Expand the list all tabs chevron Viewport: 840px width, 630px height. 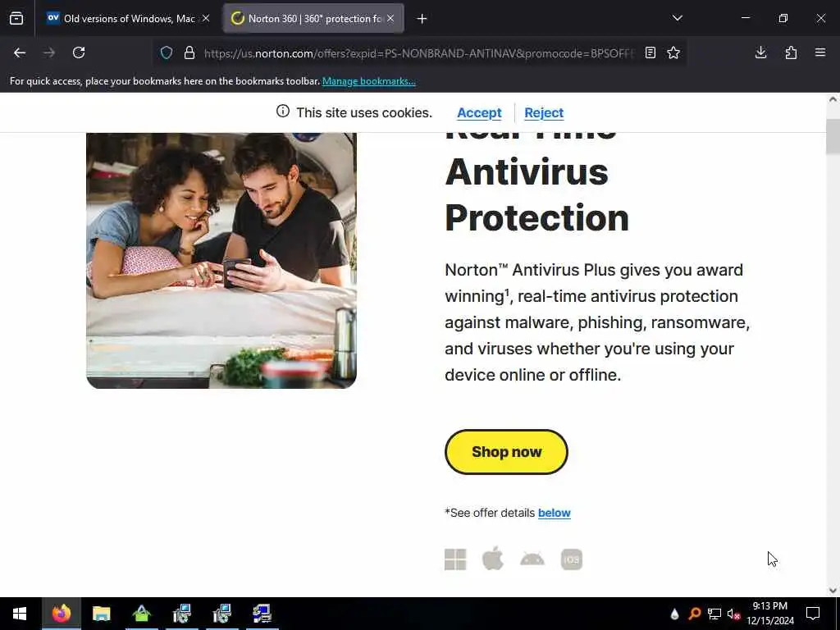(678, 18)
